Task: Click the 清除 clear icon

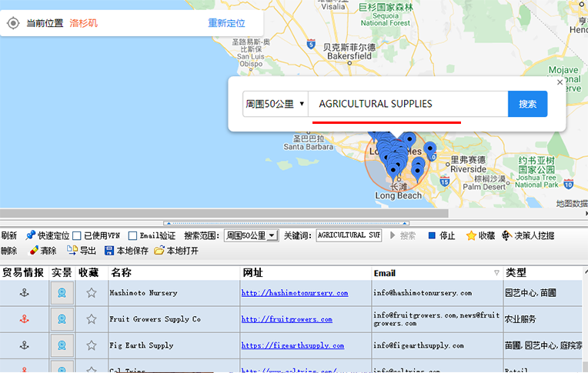Action: coord(34,251)
